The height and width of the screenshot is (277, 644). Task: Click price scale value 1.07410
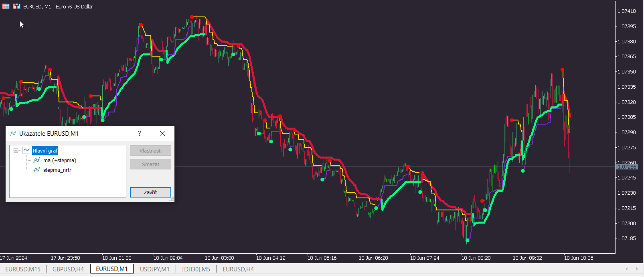point(627,11)
